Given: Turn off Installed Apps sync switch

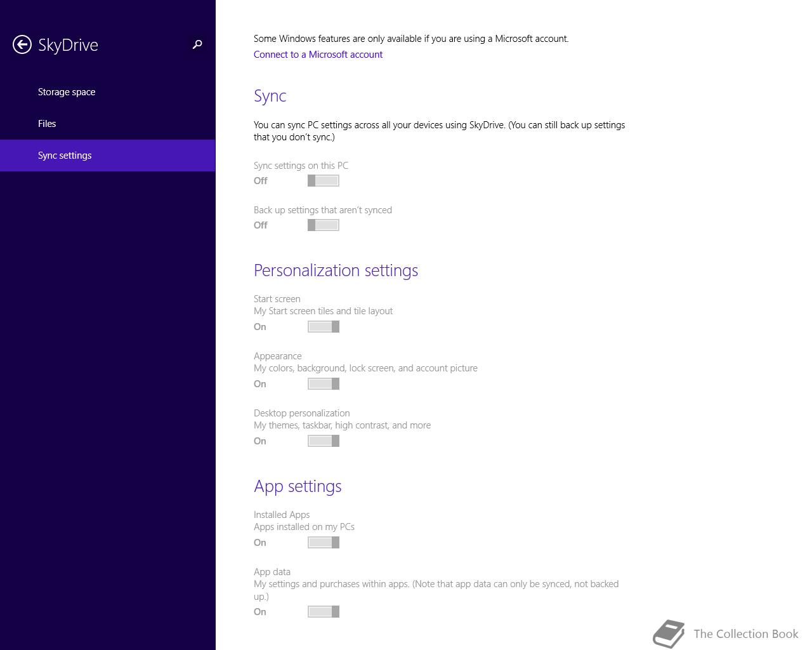Looking at the screenshot, I should click(x=324, y=543).
